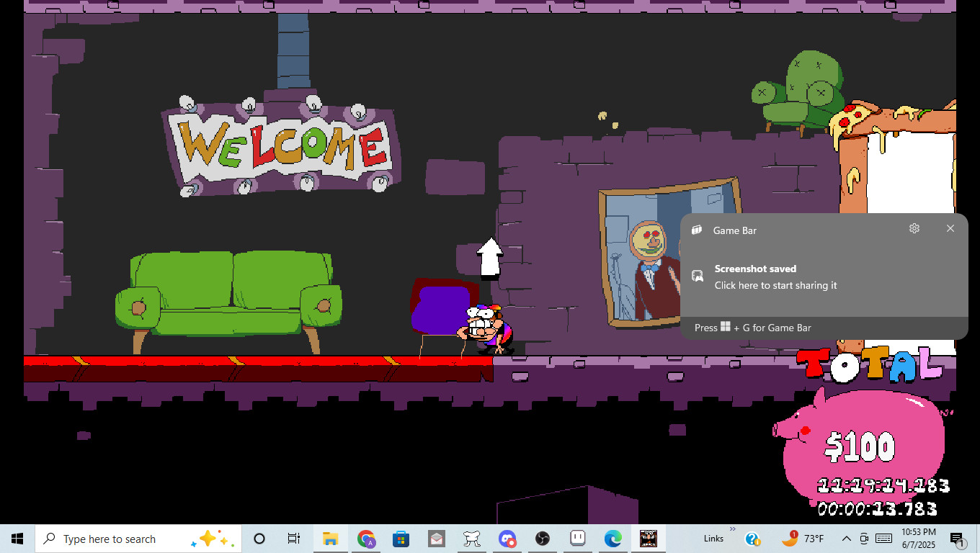This screenshot has width=980, height=553.
Task: Launch Google Chrome from taskbar
Action: (x=366, y=539)
